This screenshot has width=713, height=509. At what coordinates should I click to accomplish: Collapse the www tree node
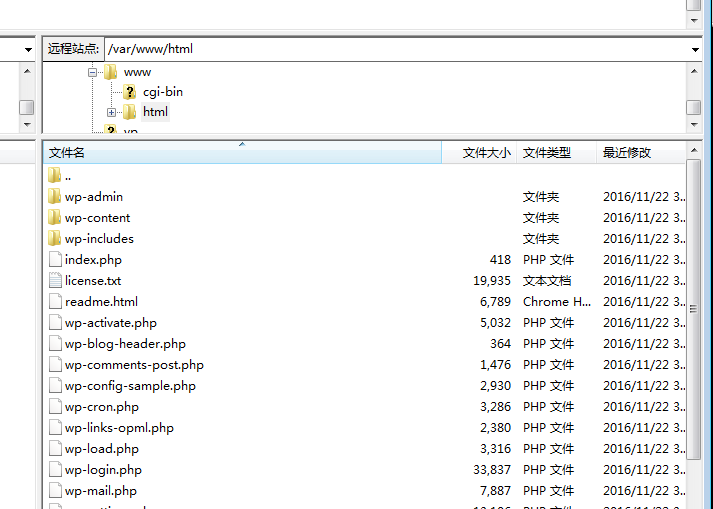(92, 72)
